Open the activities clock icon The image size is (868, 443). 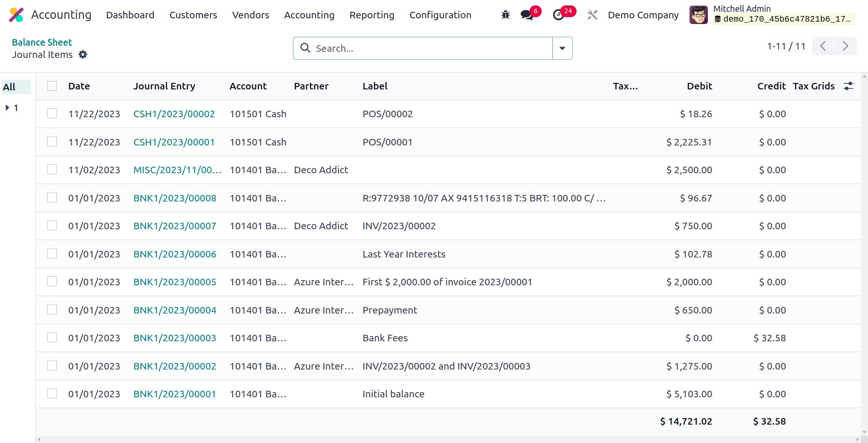coord(559,15)
